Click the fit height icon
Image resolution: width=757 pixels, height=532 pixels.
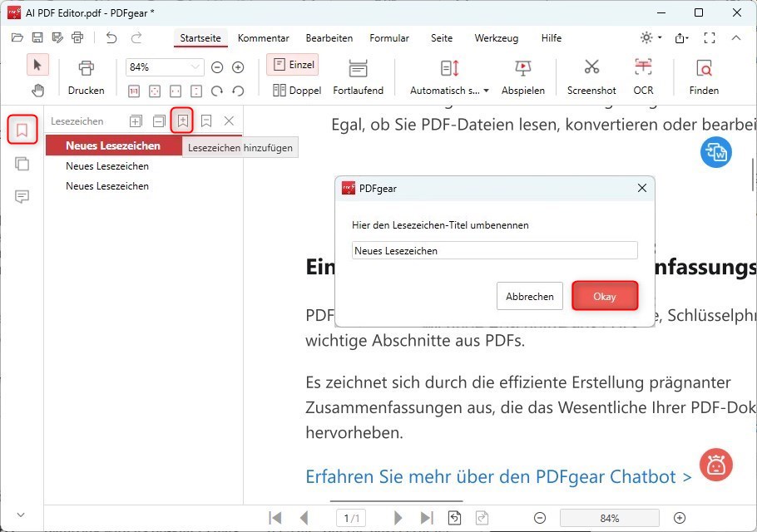(x=196, y=91)
